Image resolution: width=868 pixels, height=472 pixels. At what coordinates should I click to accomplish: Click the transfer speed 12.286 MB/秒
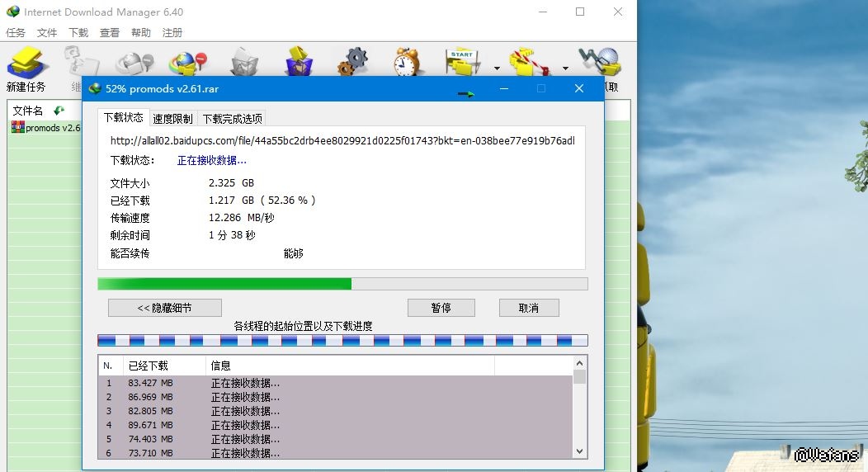(242, 218)
